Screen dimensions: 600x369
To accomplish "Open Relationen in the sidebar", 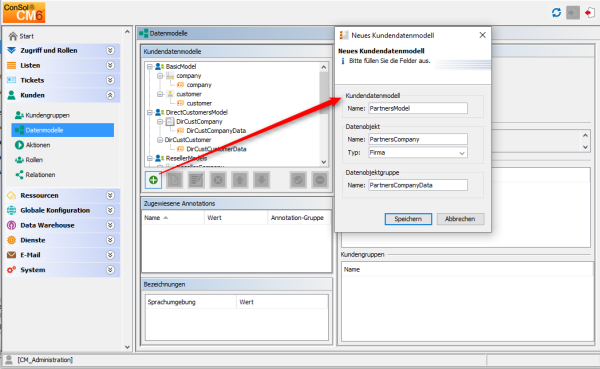I will point(35,175).
